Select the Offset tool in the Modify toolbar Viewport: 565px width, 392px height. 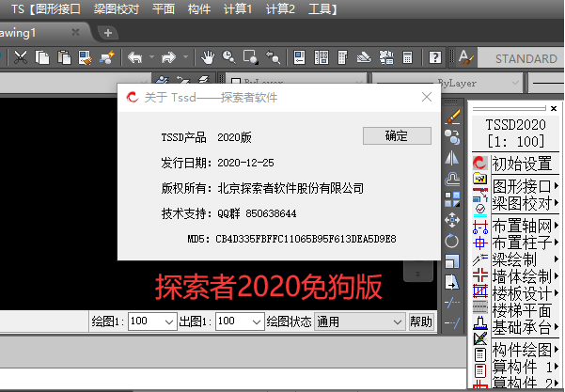pyautogui.click(x=452, y=179)
